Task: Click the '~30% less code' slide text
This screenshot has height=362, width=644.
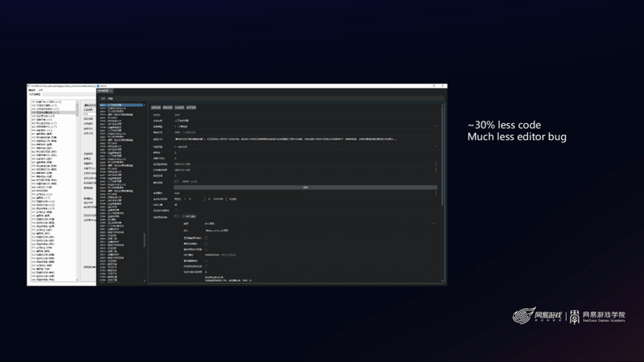Action: (504, 125)
